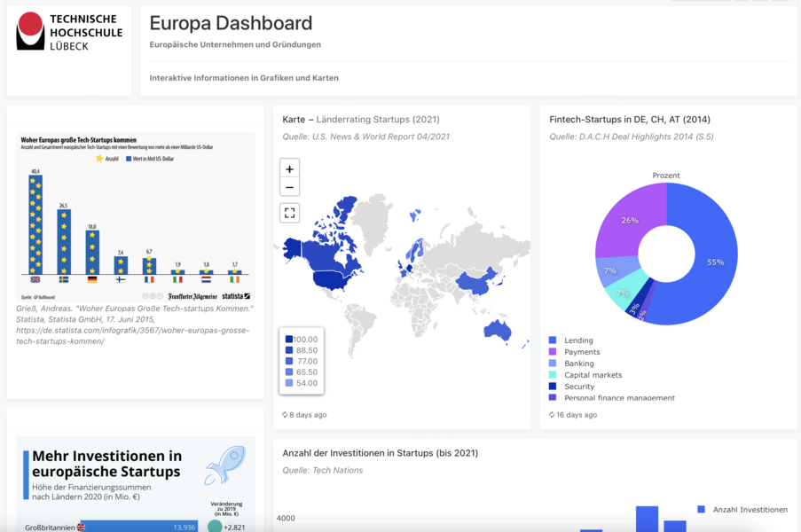
Task: Select the 54.00 map legend swatch
Action: point(289,383)
